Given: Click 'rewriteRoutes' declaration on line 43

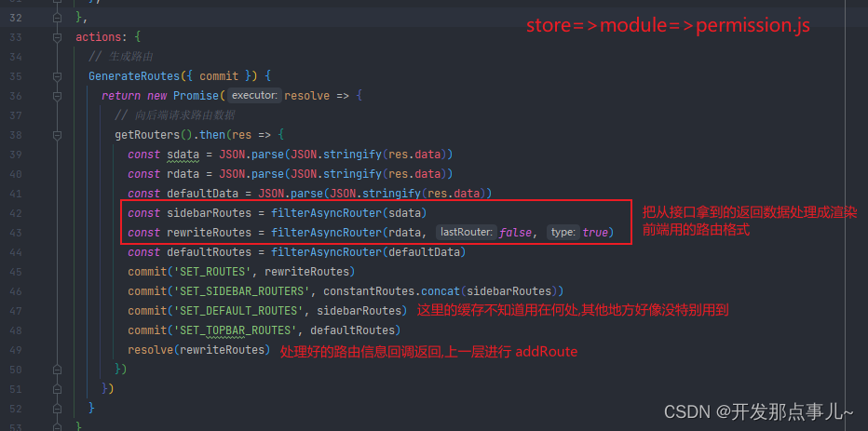Looking at the screenshot, I should pos(209,233).
